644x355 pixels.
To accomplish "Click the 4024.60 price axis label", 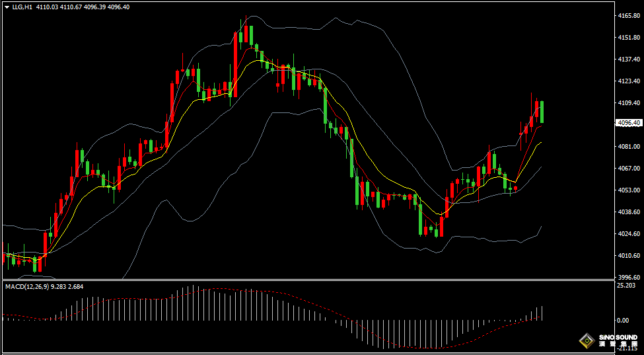I will click(629, 234).
